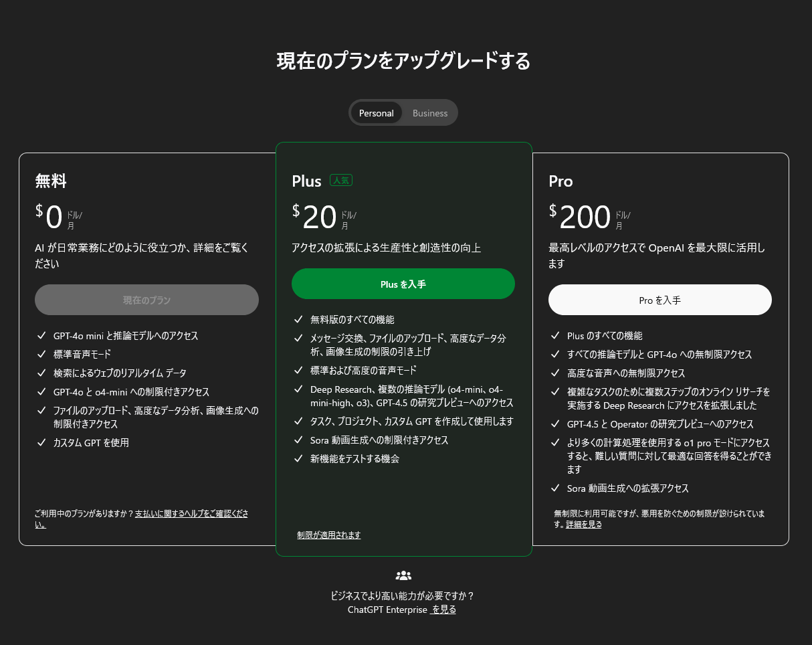
Task: Click feature text '検索によるウェブのリアルタイム データ'
Action: pyautogui.click(x=120, y=373)
